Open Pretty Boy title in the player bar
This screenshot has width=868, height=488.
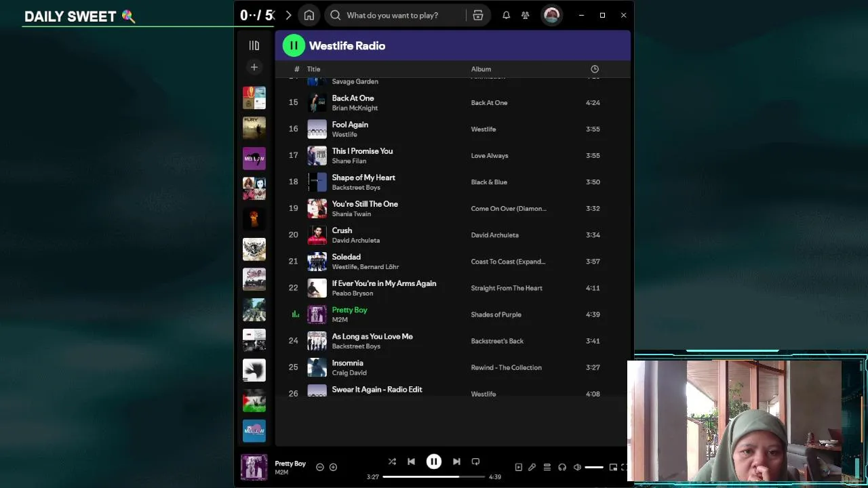pyautogui.click(x=290, y=464)
